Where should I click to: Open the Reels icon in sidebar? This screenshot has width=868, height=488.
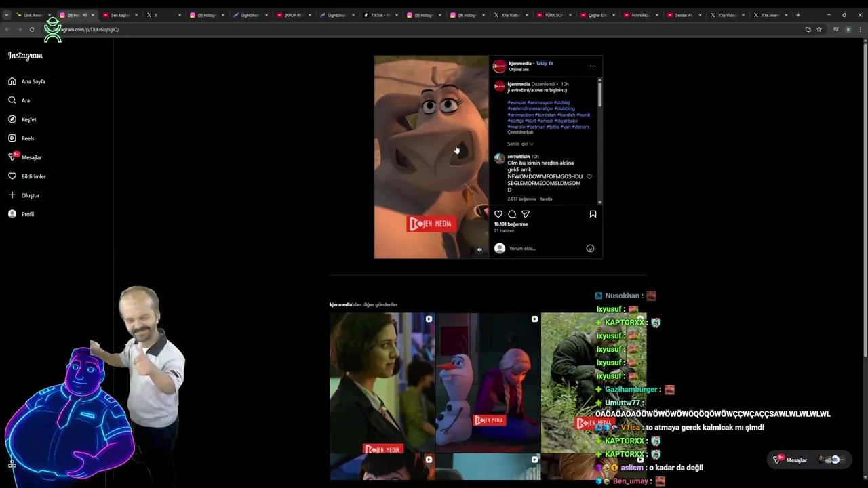point(12,138)
